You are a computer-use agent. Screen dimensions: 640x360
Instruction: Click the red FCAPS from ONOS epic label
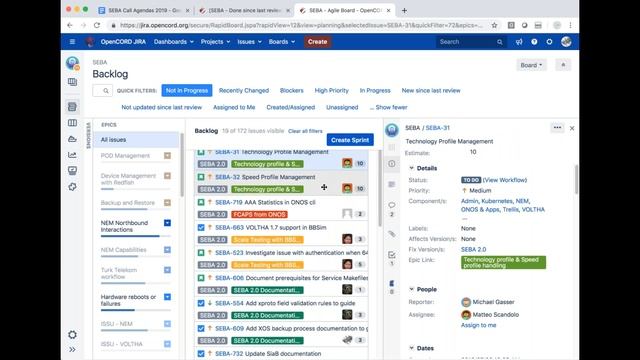click(x=259, y=214)
